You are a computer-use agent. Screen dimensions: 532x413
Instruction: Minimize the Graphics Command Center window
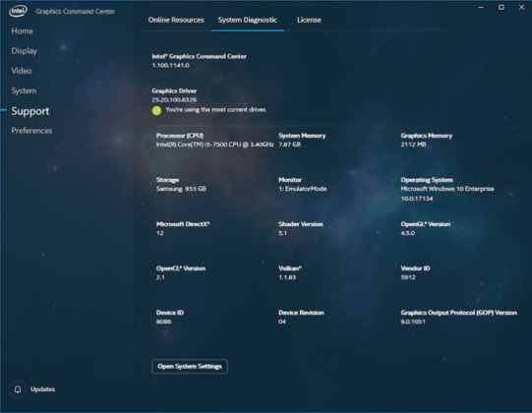click(x=481, y=7)
